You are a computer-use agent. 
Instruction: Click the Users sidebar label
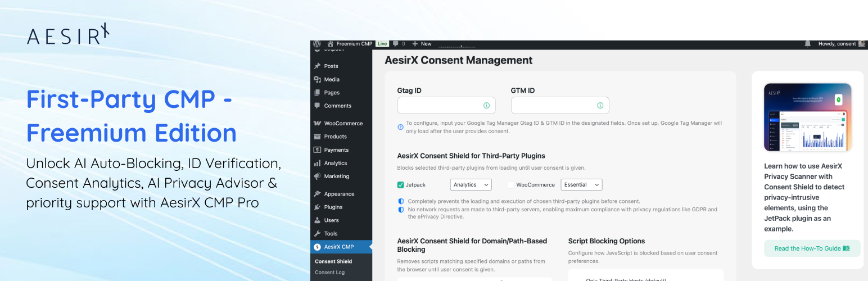(x=331, y=220)
